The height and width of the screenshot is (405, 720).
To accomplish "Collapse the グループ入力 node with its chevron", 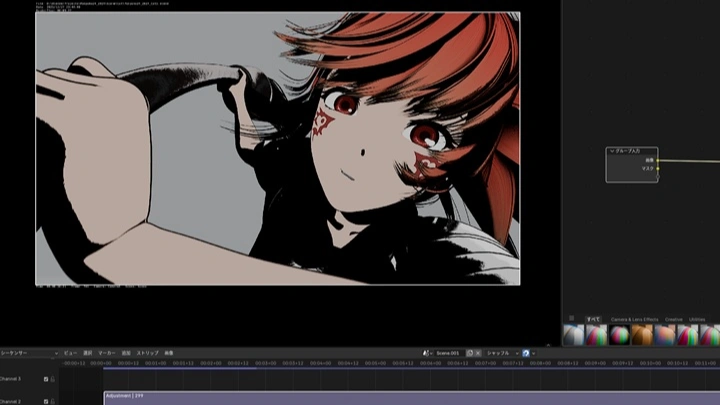I will [612, 151].
